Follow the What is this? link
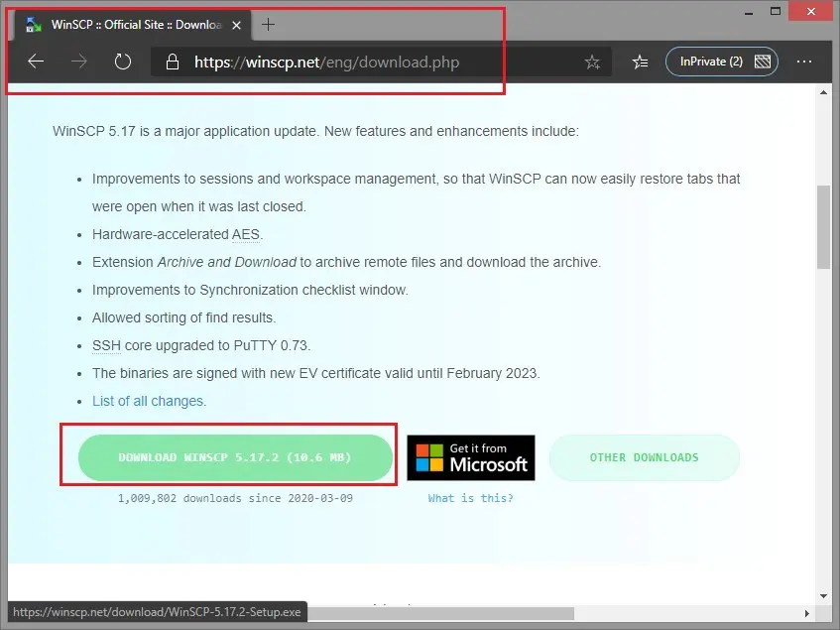 pos(470,498)
